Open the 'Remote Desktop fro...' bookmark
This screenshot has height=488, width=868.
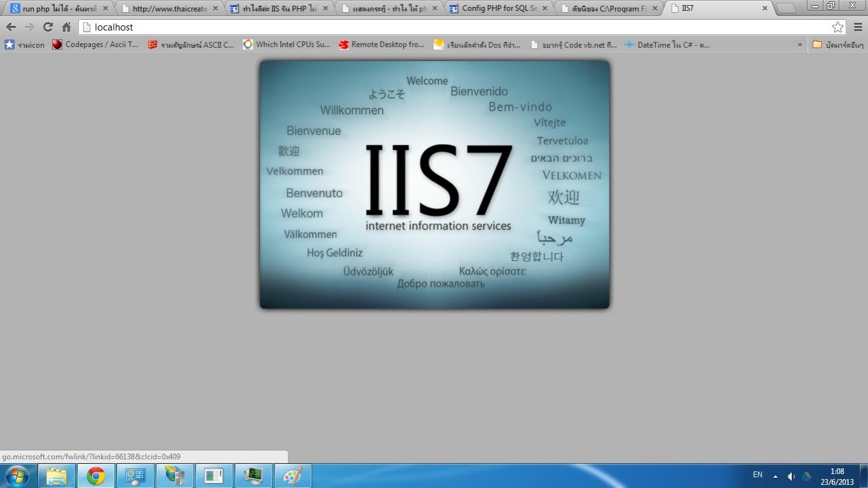(x=381, y=44)
